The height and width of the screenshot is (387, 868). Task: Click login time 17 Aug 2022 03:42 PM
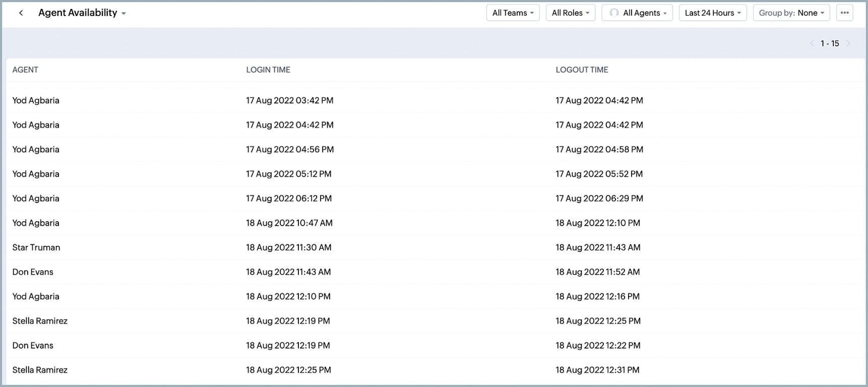click(290, 100)
